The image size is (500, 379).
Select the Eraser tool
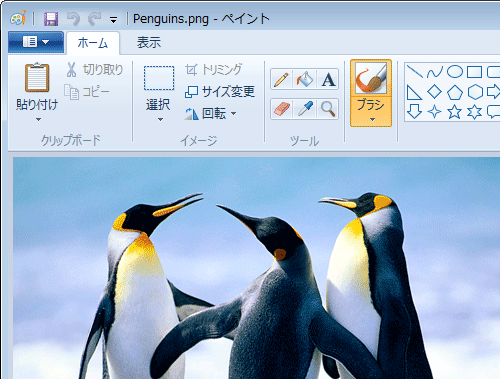(281, 109)
